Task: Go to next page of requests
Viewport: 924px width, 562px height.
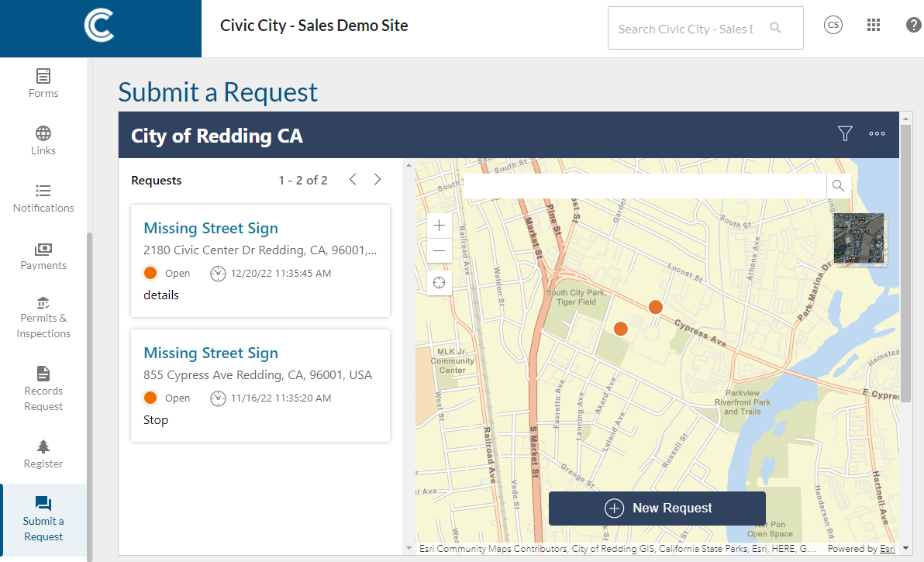Action: 378,180
